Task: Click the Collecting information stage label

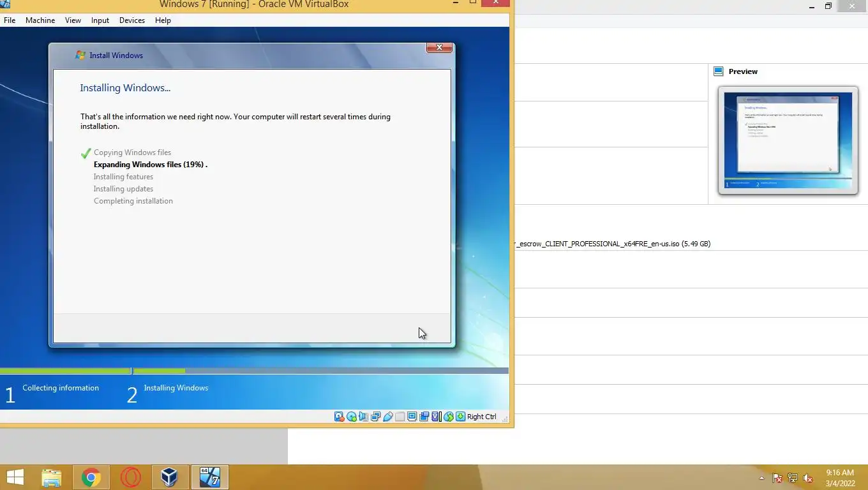Action: click(61, 388)
